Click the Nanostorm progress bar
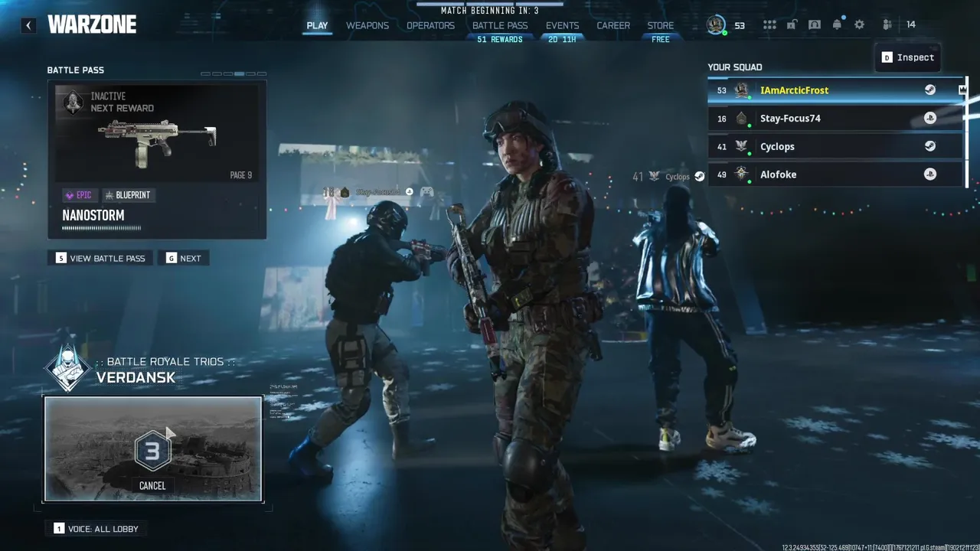This screenshot has width=980, height=551. (x=101, y=228)
